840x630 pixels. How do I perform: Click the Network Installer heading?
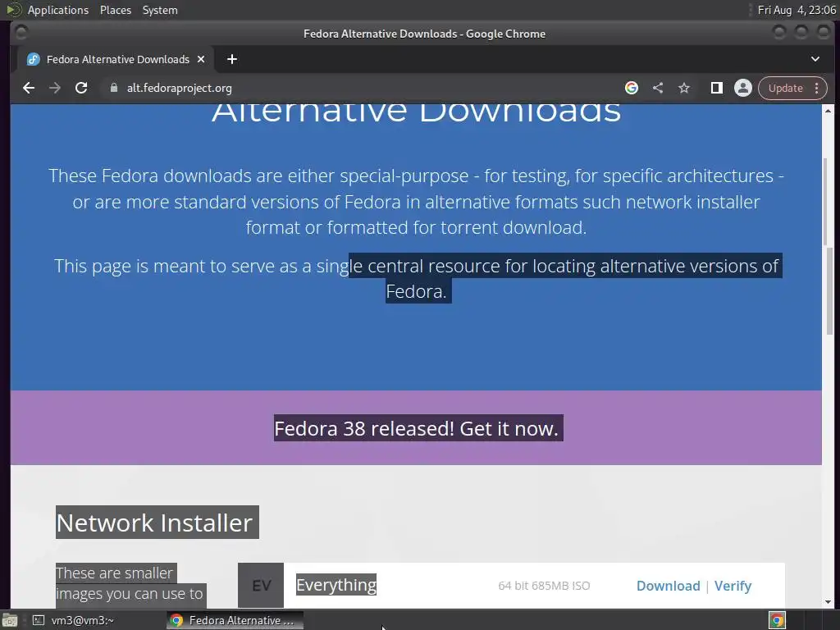pos(157,523)
